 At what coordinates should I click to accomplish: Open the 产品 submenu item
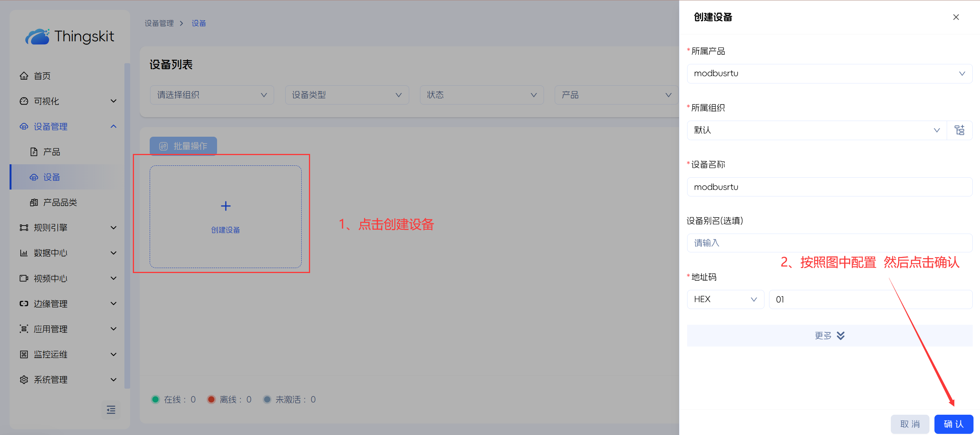coord(52,152)
